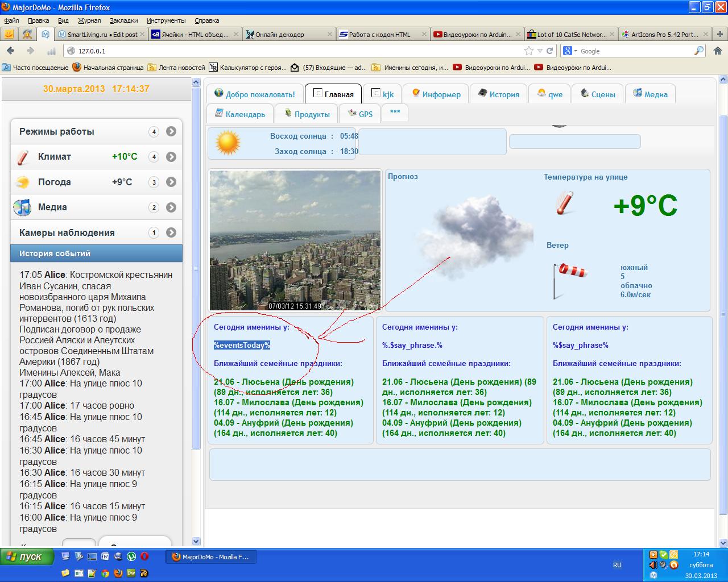Click the left panel scrollbar down arrow
728x582 pixels.
tap(196, 542)
